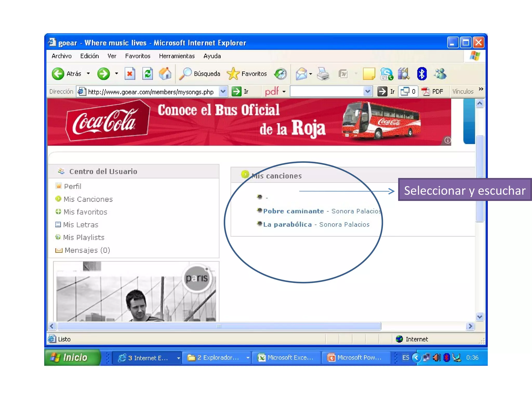Click the volume speaker tray icon
This screenshot has height=399, width=532.
coord(436,358)
